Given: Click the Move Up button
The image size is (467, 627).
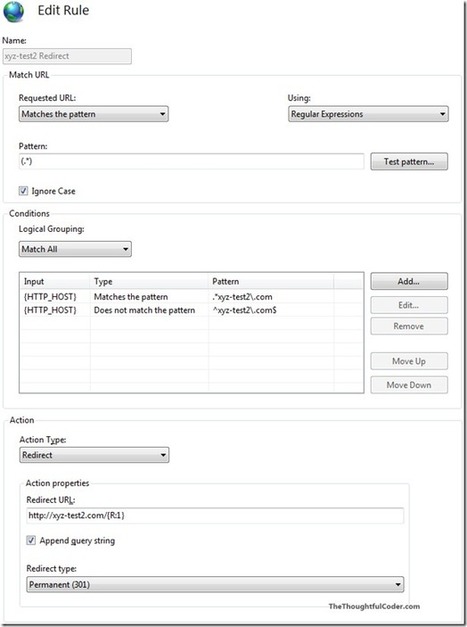Looking at the screenshot, I should click(409, 361).
